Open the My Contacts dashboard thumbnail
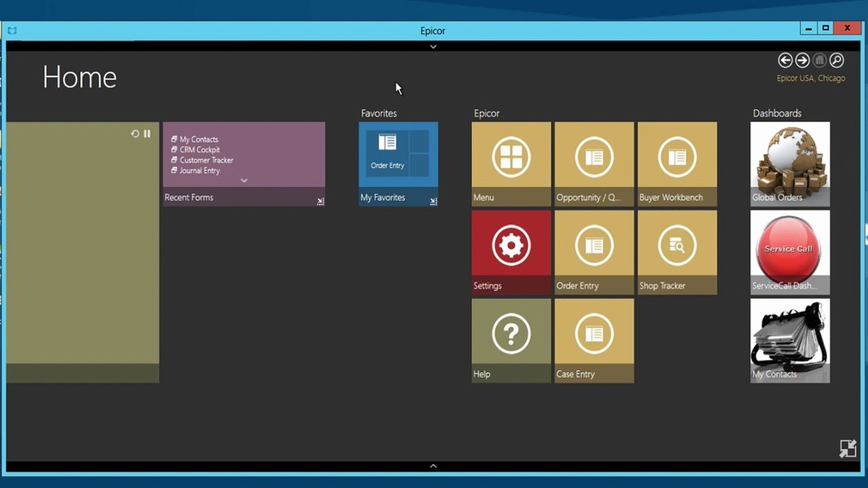Viewport: 868px width, 488px height. (790, 340)
